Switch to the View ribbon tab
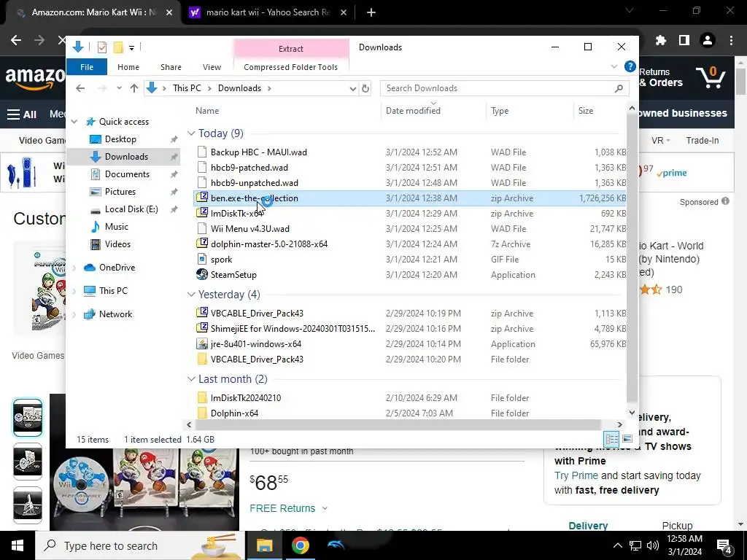 pos(212,67)
